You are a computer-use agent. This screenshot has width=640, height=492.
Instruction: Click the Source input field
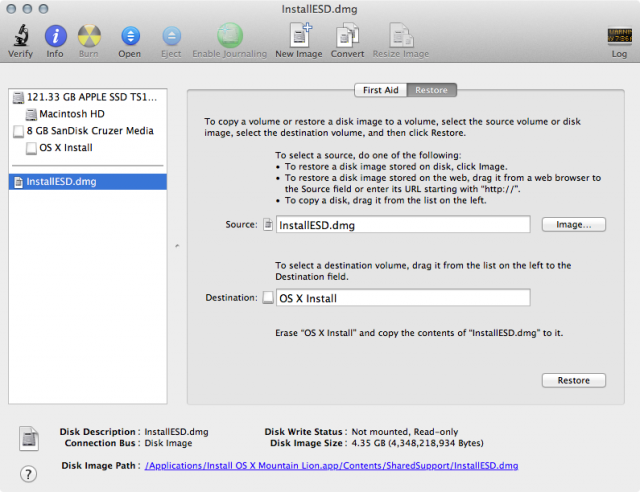[x=403, y=225]
